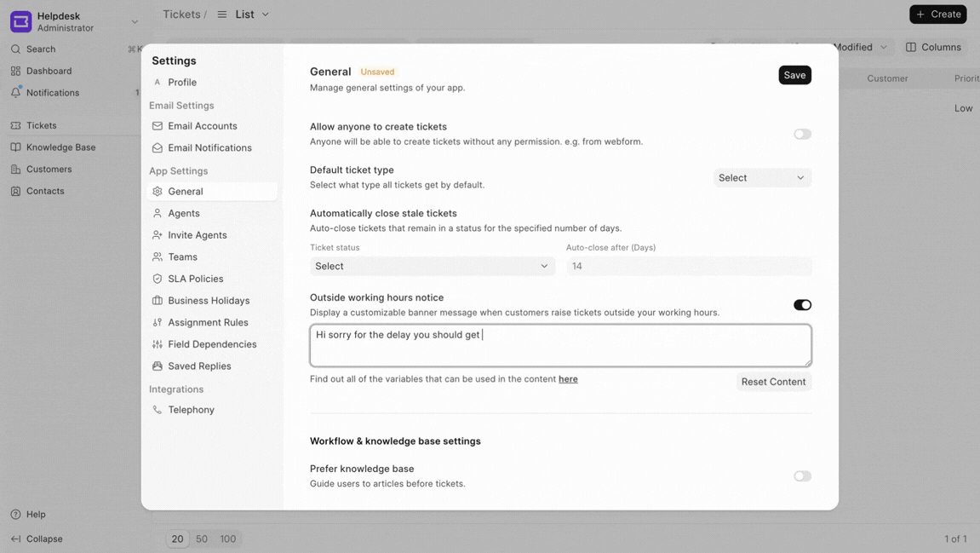This screenshot has height=553, width=980.
Task: Enable Allow anyone to create tickets toggle
Action: pyautogui.click(x=802, y=134)
